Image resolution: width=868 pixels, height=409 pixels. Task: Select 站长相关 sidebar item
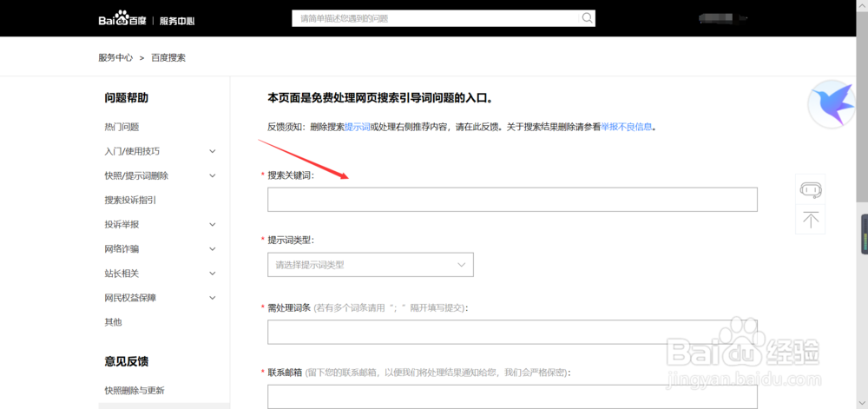coord(122,274)
